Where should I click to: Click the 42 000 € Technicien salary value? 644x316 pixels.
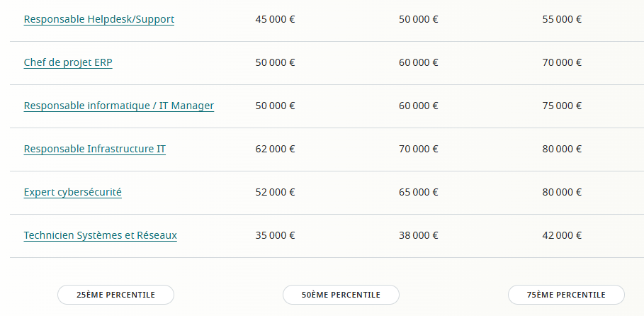coord(561,235)
